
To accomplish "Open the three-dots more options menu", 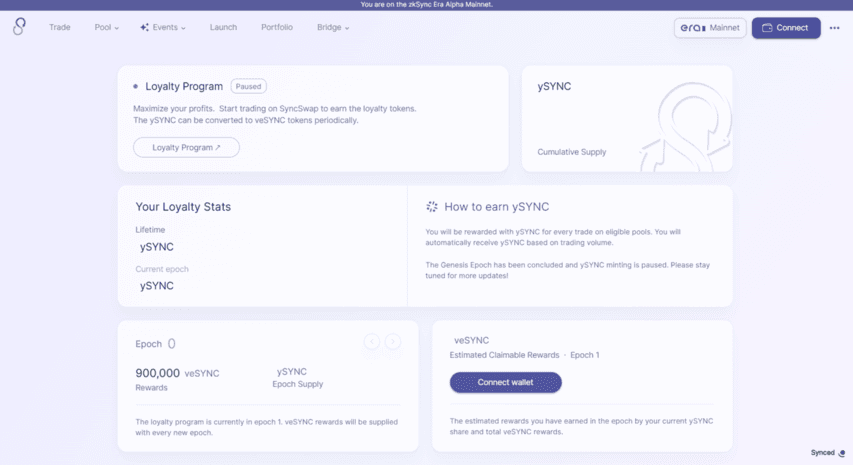I will tap(835, 28).
